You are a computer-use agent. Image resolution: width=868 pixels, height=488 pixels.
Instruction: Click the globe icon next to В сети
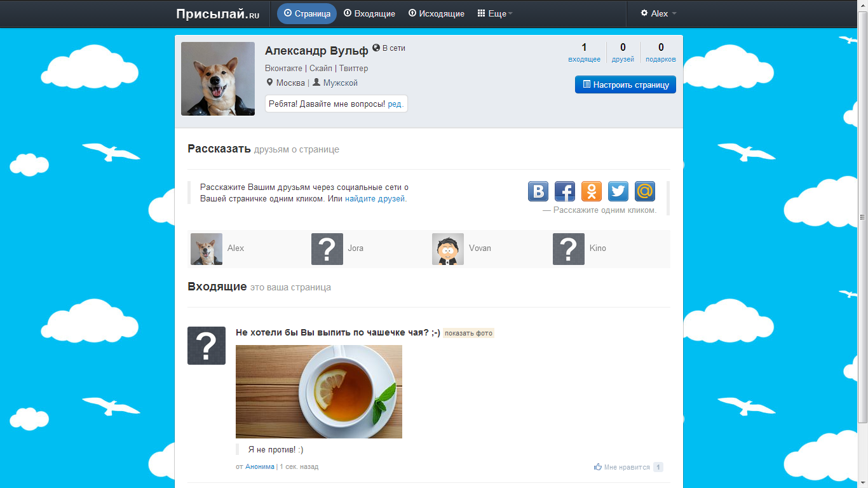[x=376, y=48]
